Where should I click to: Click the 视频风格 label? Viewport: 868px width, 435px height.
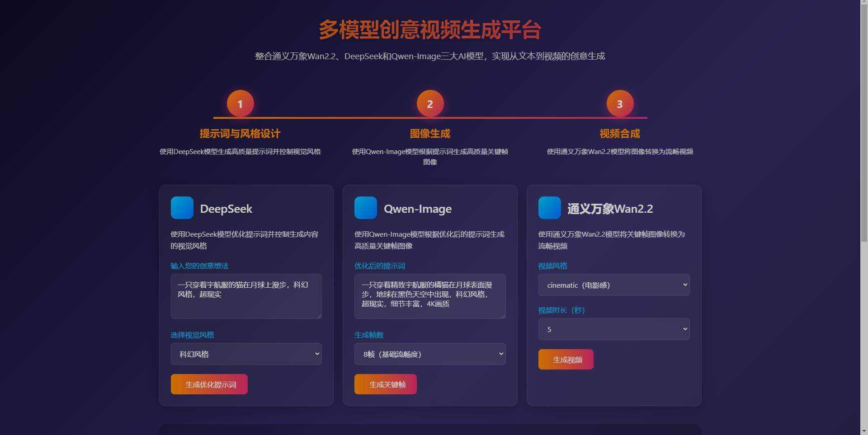tap(552, 266)
